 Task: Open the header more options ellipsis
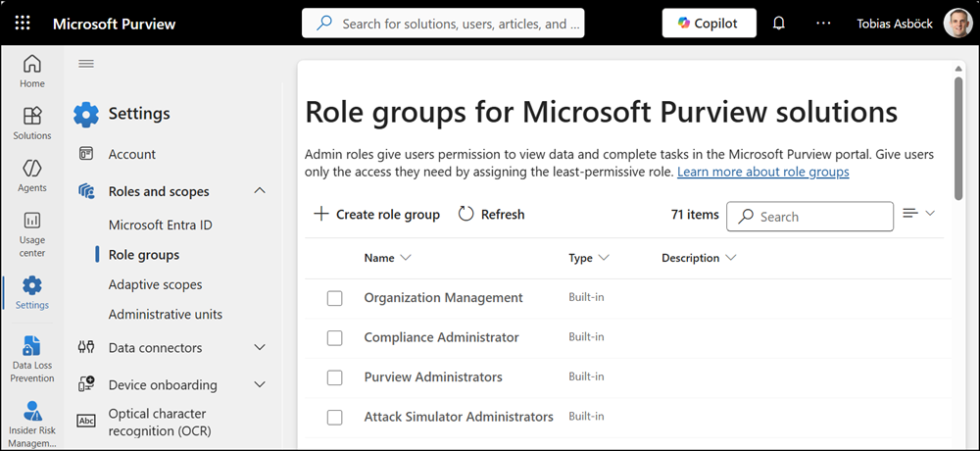pos(824,24)
